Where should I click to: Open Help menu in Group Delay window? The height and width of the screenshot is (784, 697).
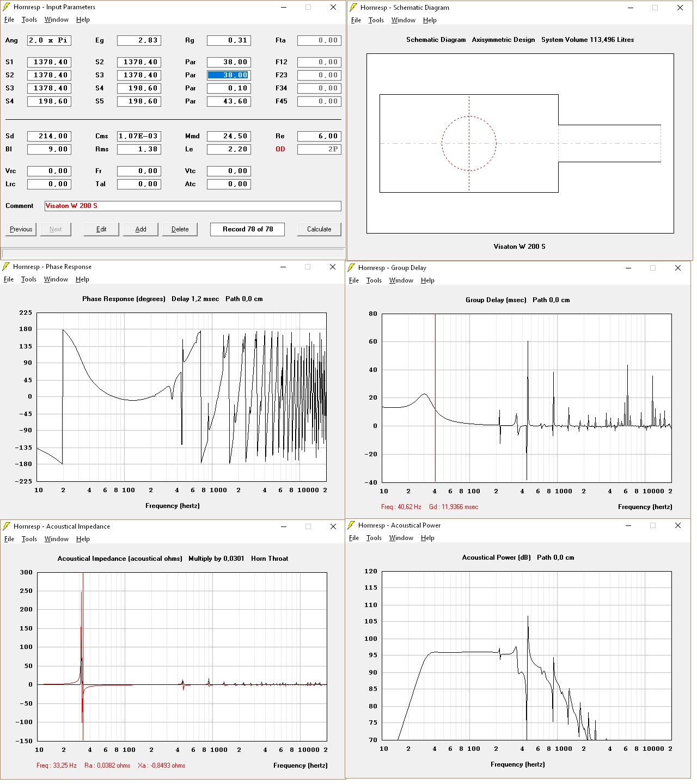(x=427, y=280)
